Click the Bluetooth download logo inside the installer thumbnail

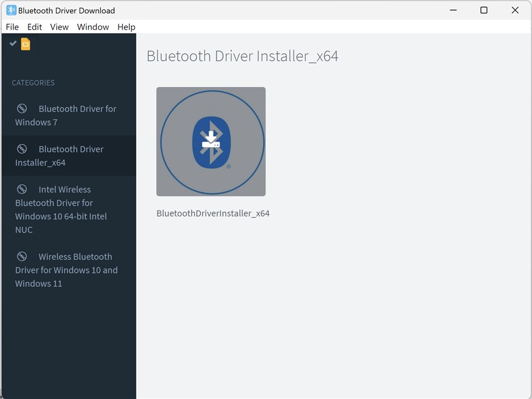pyautogui.click(x=211, y=141)
